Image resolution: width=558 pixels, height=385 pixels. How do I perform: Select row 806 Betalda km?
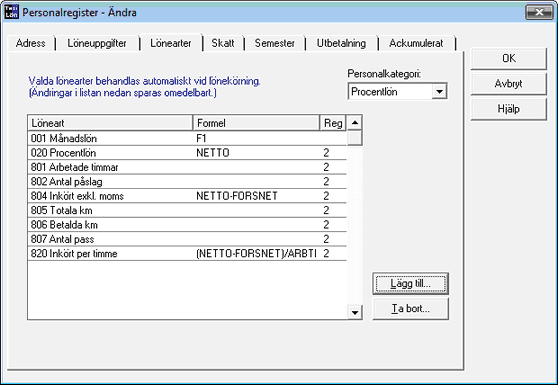pos(187,225)
